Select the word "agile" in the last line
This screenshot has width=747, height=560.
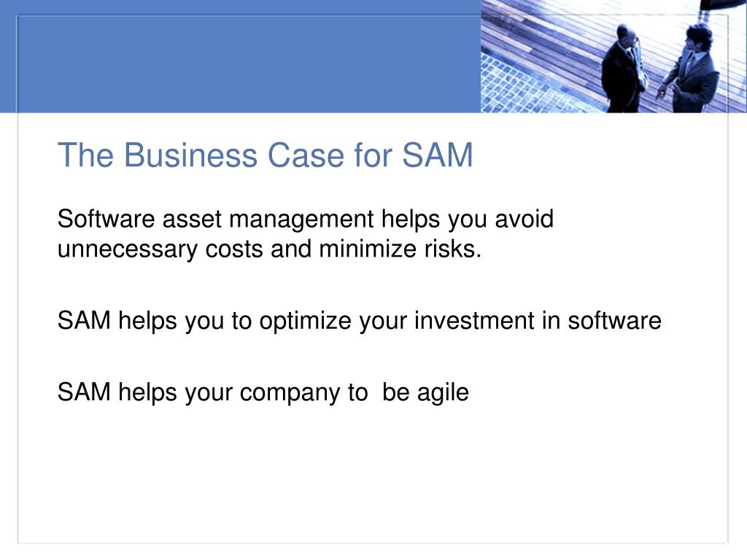coord(443,393)
